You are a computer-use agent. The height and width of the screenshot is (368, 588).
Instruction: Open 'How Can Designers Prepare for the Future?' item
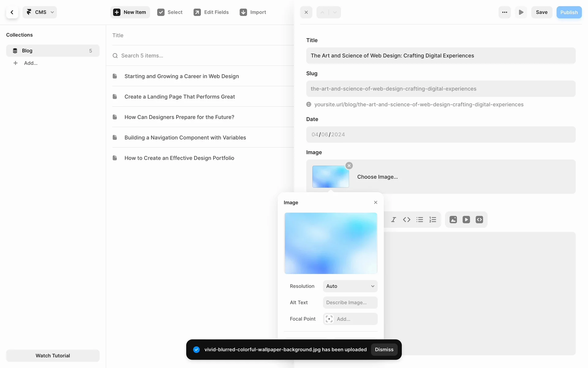179,117
